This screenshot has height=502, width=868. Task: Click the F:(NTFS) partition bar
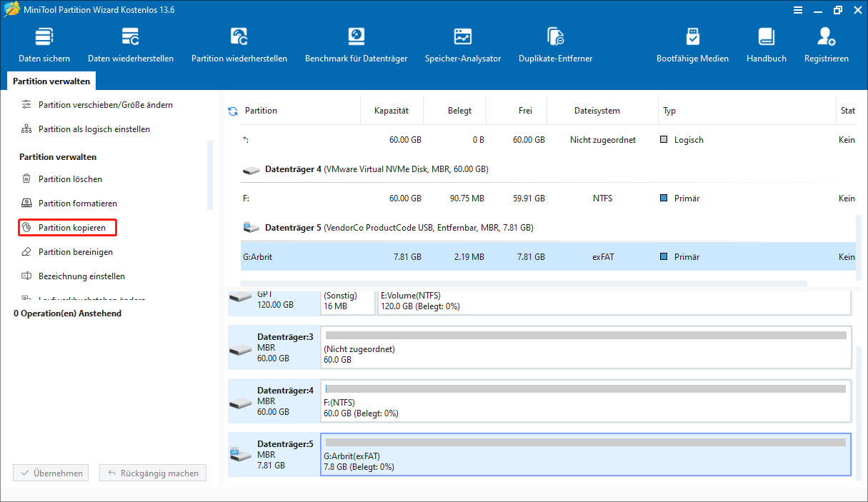tap(586, 402)
